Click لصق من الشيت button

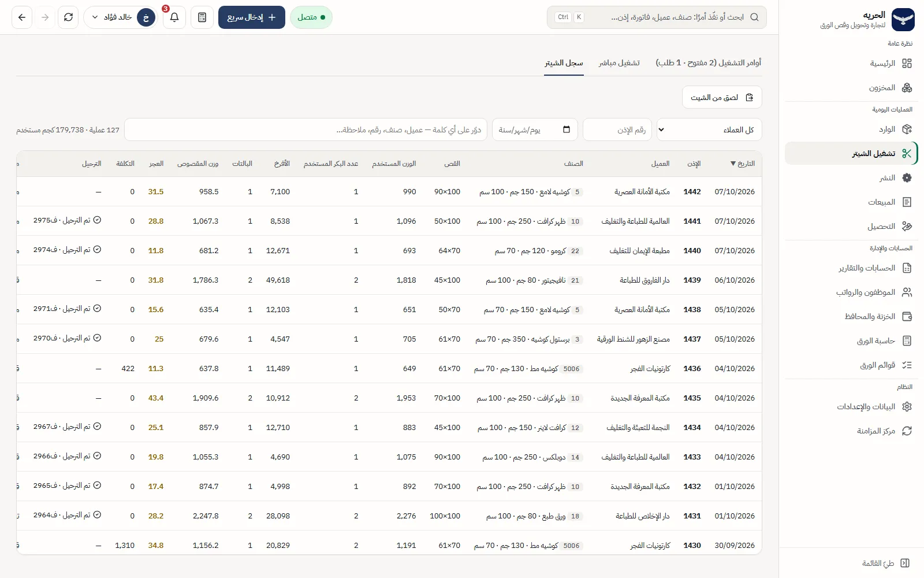click(x=722, y=98)
